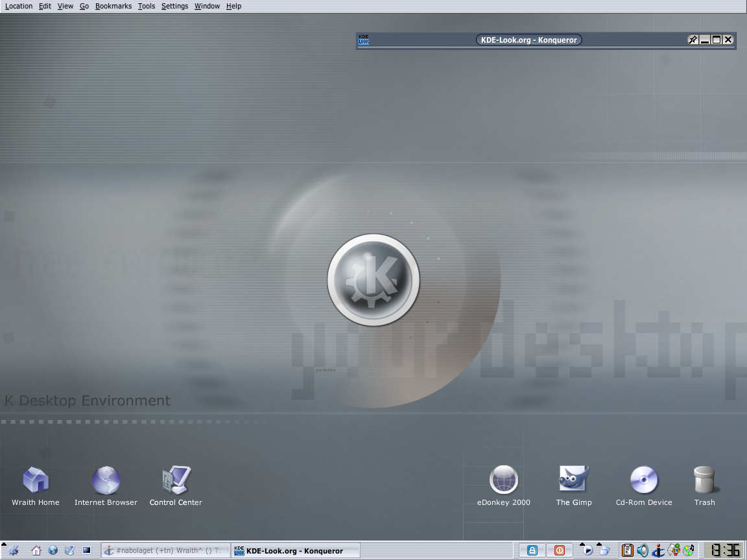Open the Settings menu
The width and height of the screenshot is (747, 560).
click(x=174, y=6)
